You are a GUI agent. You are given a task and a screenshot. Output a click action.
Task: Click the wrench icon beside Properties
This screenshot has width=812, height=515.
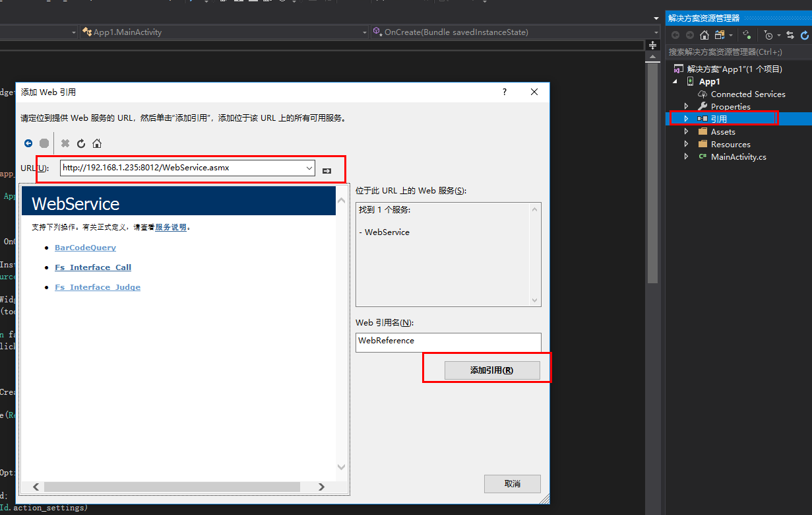(x=703, y=107)
